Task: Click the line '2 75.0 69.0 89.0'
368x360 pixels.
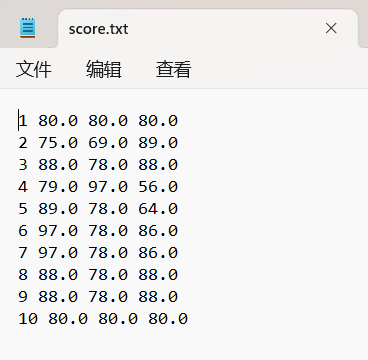Action: click(x=98, y=143)
